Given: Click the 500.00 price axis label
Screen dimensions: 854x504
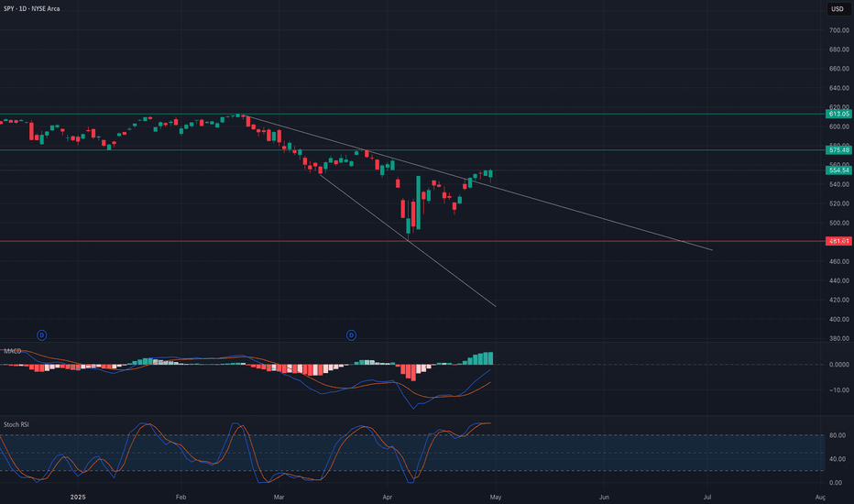Looking at the screenshot, I should [x=839, y=223].
